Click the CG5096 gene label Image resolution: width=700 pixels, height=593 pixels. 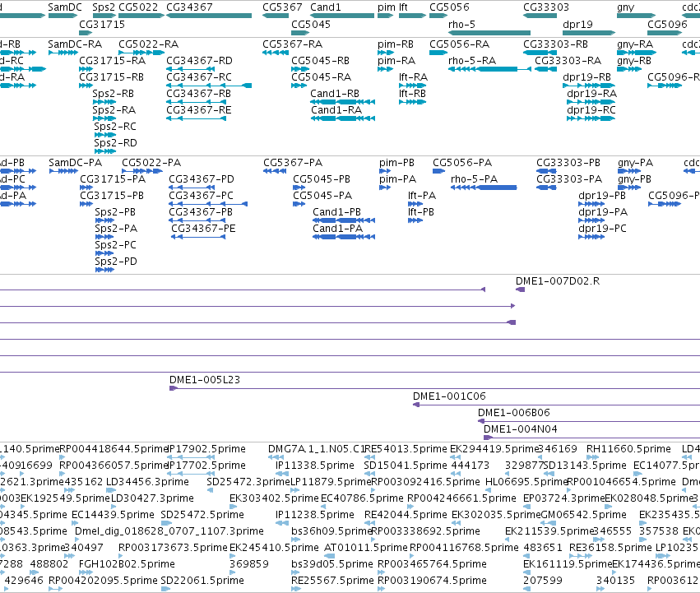click(x=667, y=24)
